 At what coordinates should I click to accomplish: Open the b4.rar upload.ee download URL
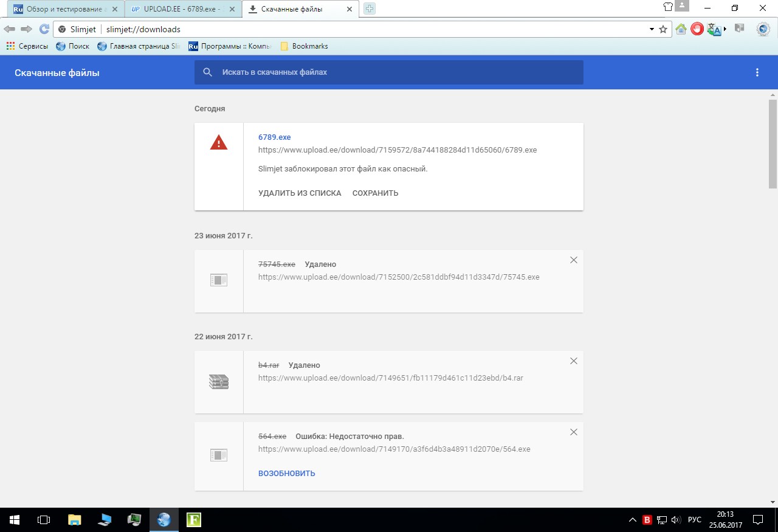click(x=391, y=378)
